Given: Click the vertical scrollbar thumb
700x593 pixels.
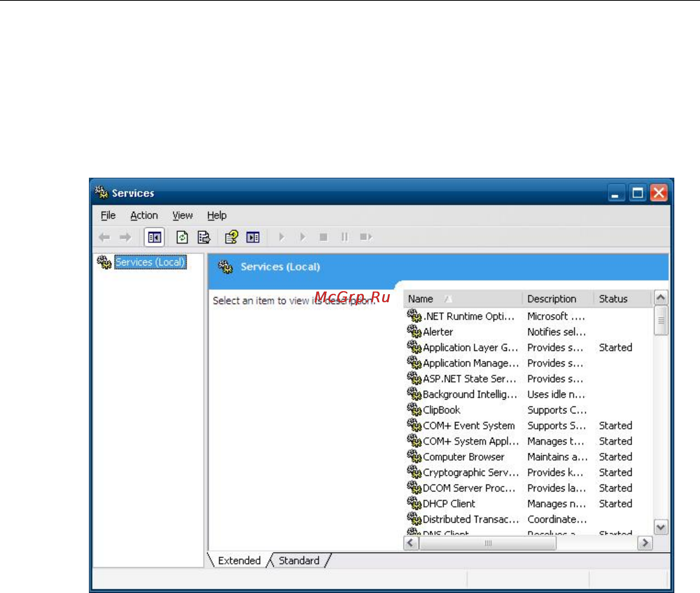Looking at the screenshot, I should tap(661, 320).
